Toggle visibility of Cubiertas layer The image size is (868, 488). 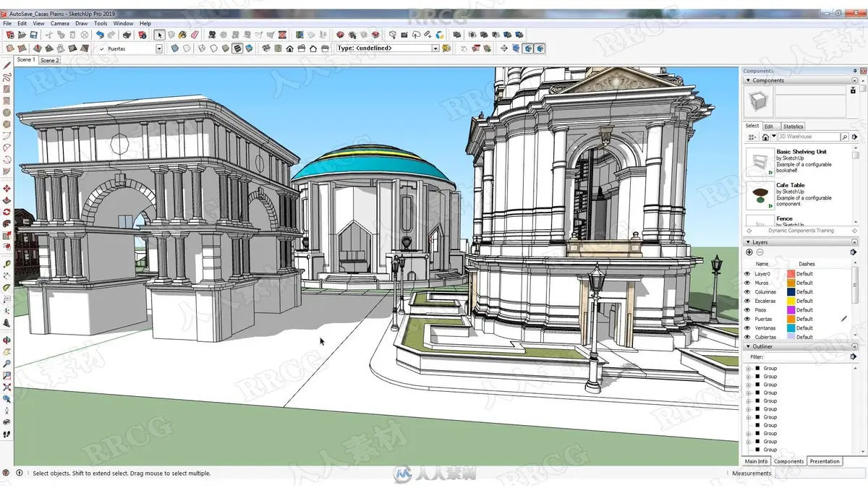748,337
